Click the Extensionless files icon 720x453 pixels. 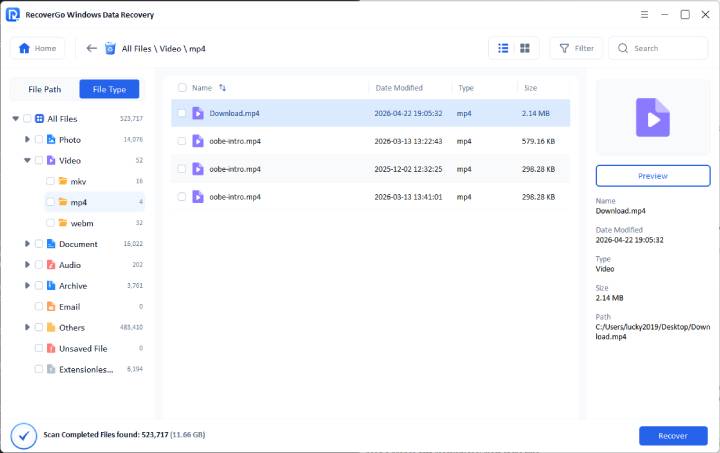[x=51, y=369]
